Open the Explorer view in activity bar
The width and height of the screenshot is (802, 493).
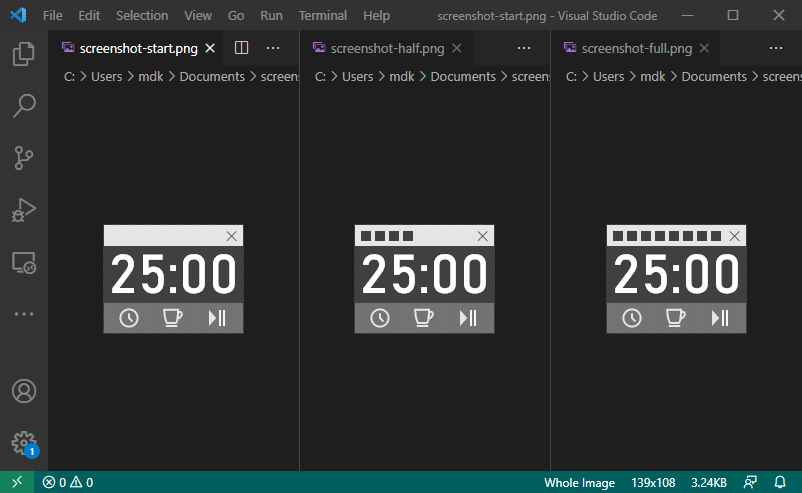(x=24, y=55)
